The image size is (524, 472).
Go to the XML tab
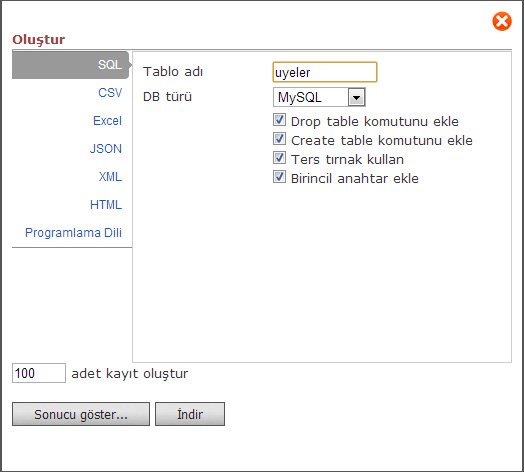point(110,177)
